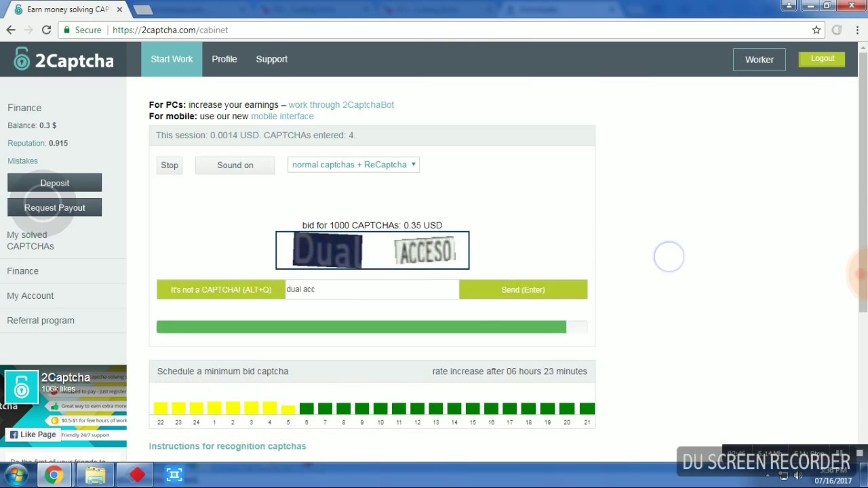The width and height of the screenshot is (868, 488).
Task: Click the page vertical scrollbar
Action: point(863,183)
